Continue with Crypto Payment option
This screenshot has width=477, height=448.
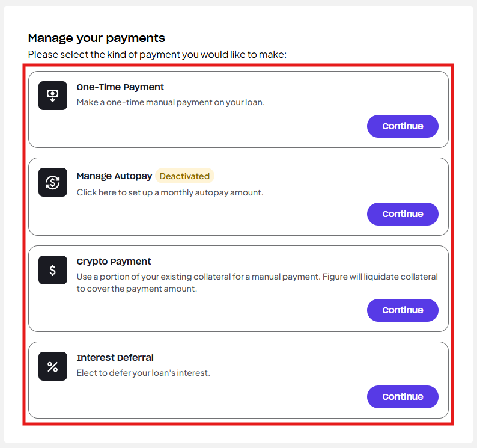click(x=403, y=310)
